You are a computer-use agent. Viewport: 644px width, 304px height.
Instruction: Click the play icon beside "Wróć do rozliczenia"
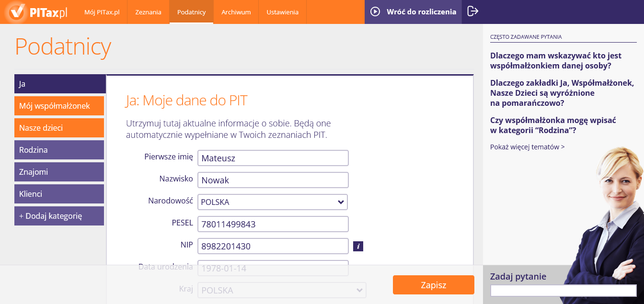(374, 11)
